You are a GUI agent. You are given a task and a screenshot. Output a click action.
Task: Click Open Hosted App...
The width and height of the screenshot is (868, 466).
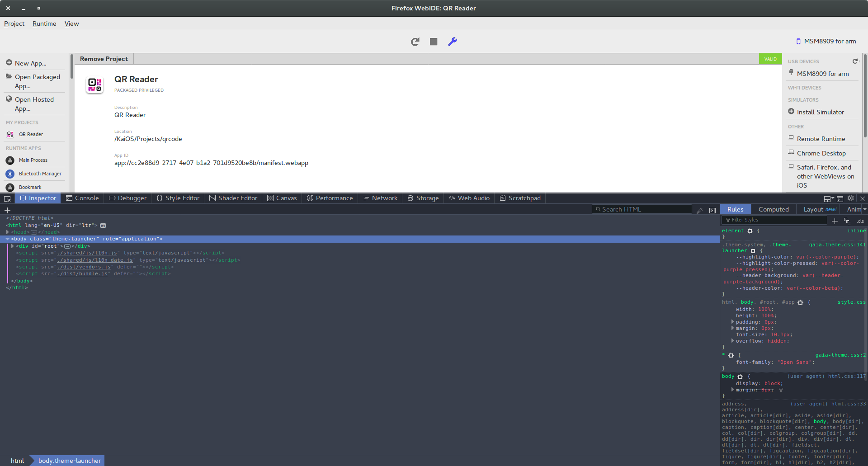pyautogui.click(x=34, y=104)
